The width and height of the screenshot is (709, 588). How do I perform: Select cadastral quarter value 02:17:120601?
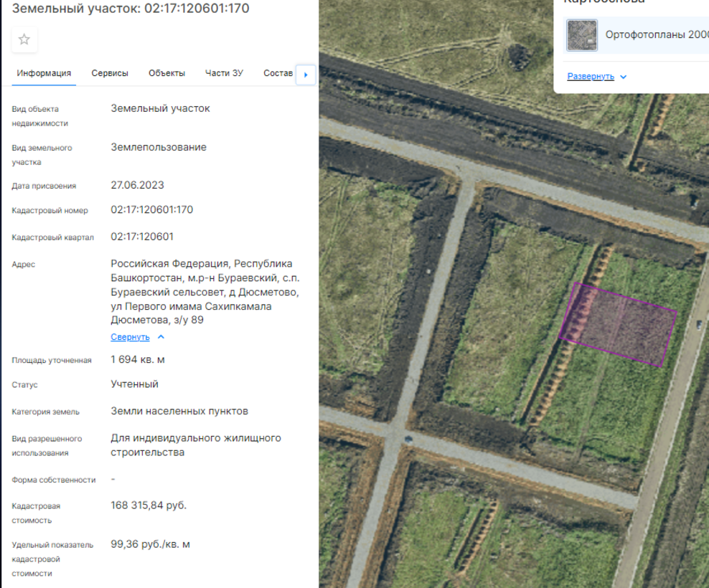(142, 237)
